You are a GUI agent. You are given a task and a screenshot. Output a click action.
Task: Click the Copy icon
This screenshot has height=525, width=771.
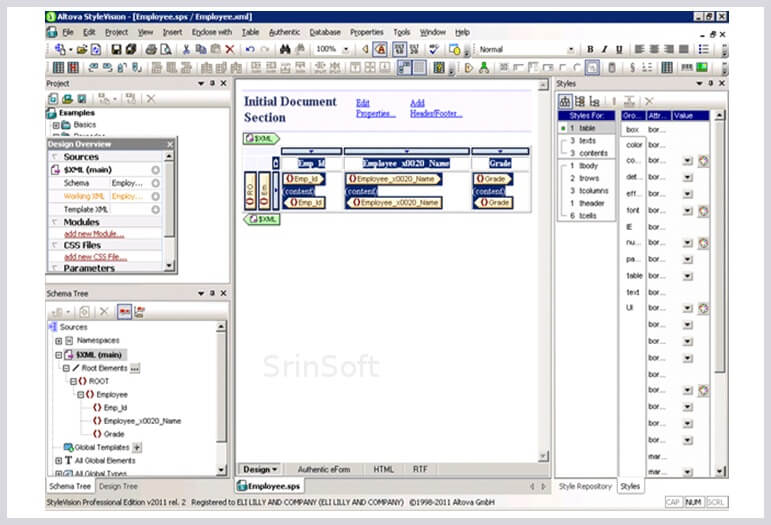coord(201,49)
